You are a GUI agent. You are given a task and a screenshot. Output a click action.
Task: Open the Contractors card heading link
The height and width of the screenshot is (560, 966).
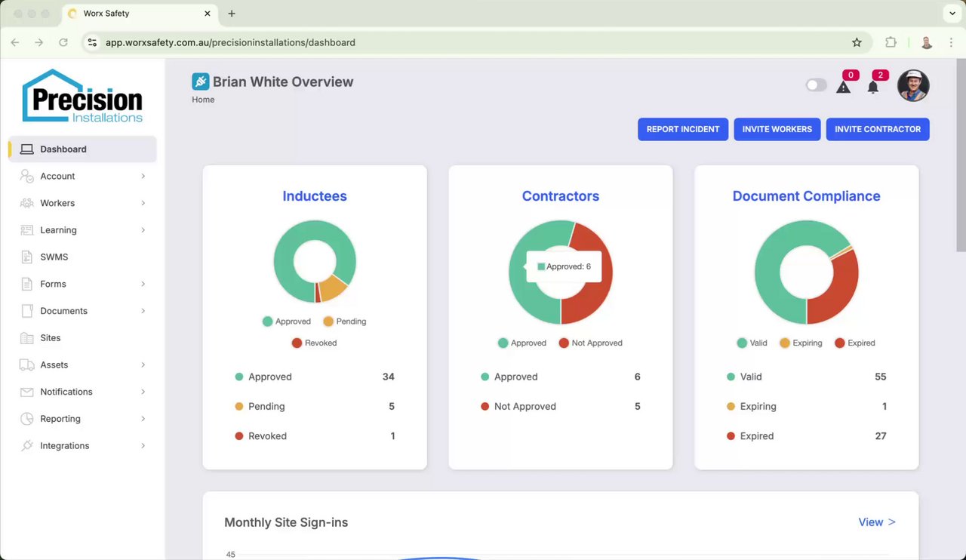click(x=561, y=196)
